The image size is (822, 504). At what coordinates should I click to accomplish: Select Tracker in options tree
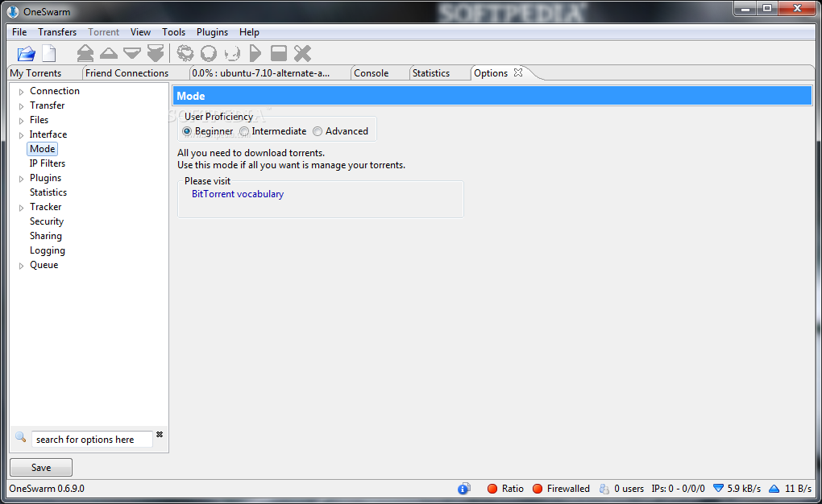46,207
